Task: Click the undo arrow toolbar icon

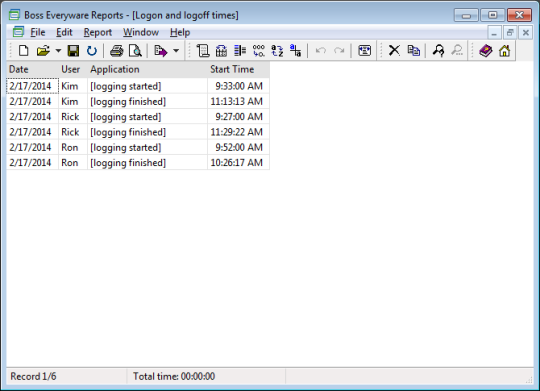Action: pyautogui.click(x=321, y=51)
